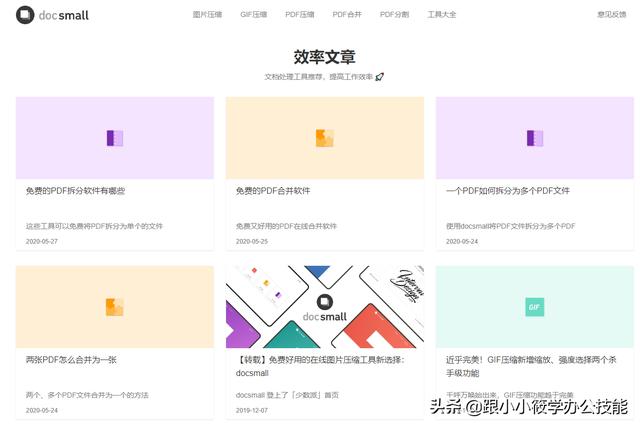This screenshot has height=427, width=640.
Task: Open article 两张PDF怎么合并为一张
Action: [x=71, y=360]
